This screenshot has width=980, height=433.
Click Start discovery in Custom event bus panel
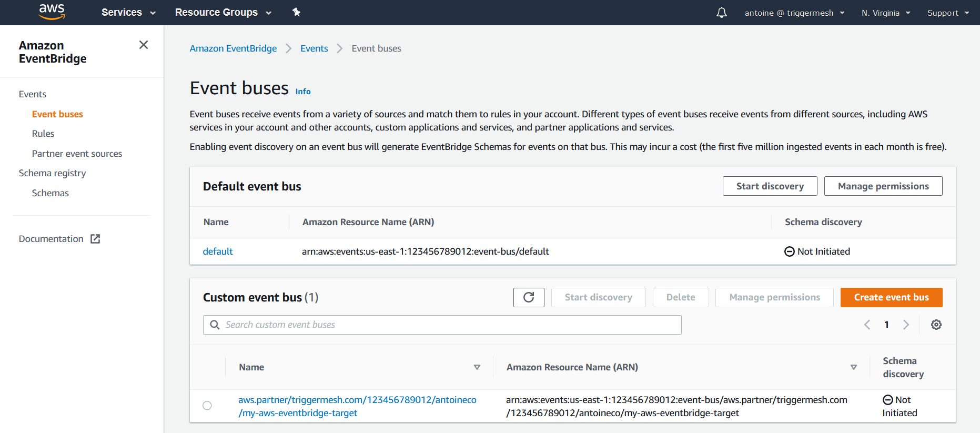point(599,297)
